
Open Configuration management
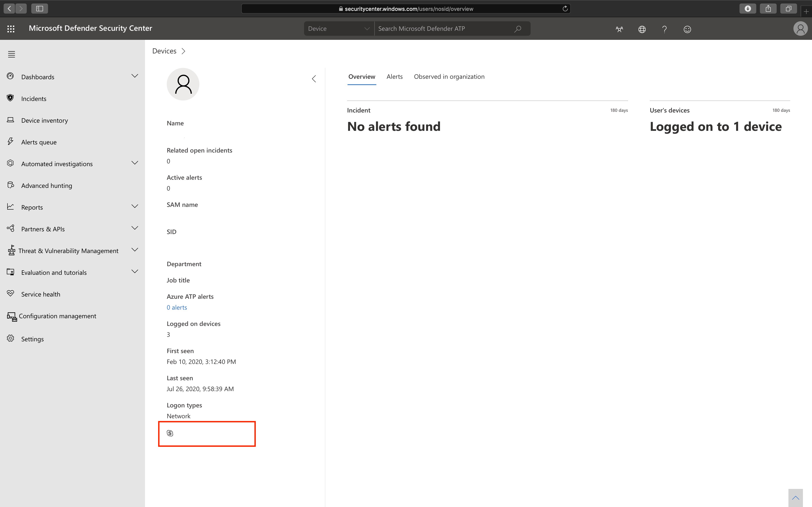[x=57, y=316]
